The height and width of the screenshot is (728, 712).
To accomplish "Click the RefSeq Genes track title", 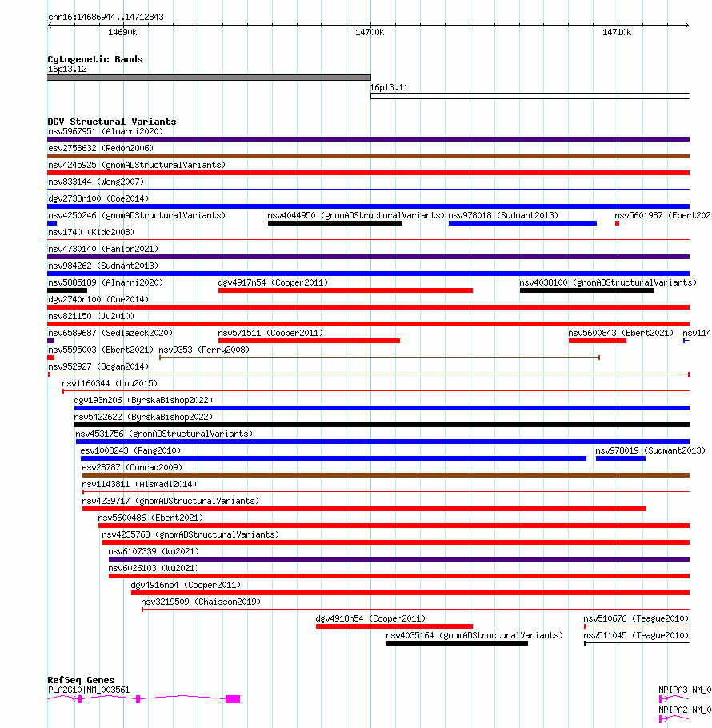I will coord(82,680).
